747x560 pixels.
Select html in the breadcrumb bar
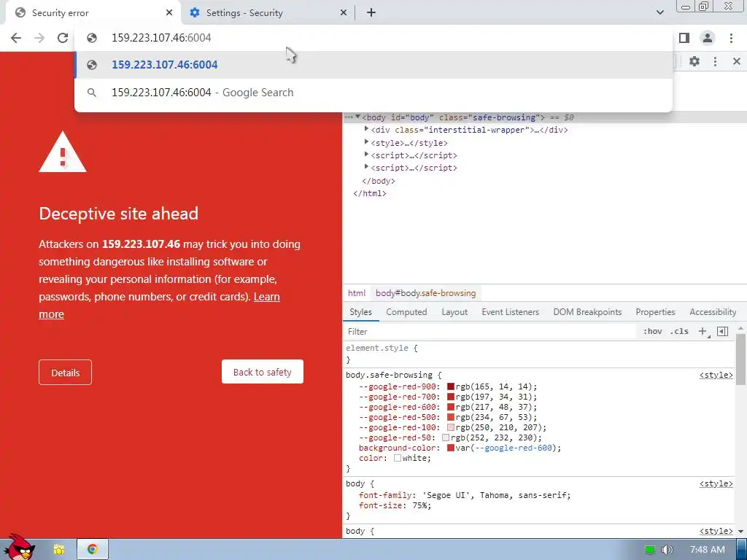(356, 293)
